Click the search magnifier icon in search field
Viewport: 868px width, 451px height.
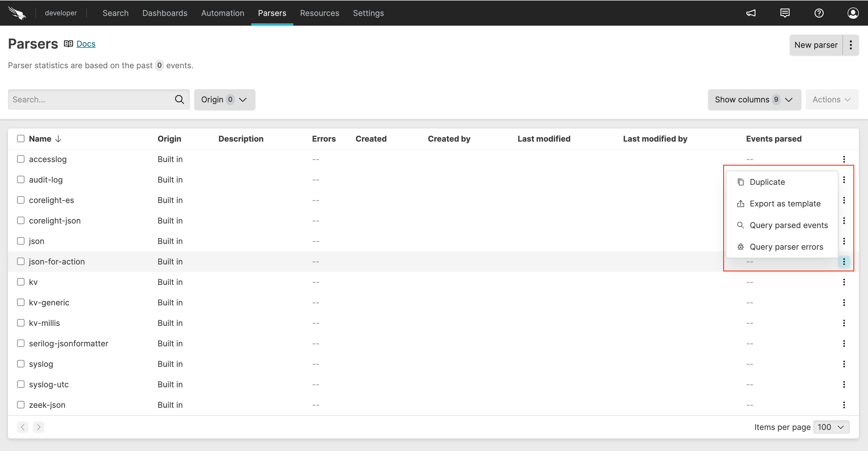[x=179, y=99]
